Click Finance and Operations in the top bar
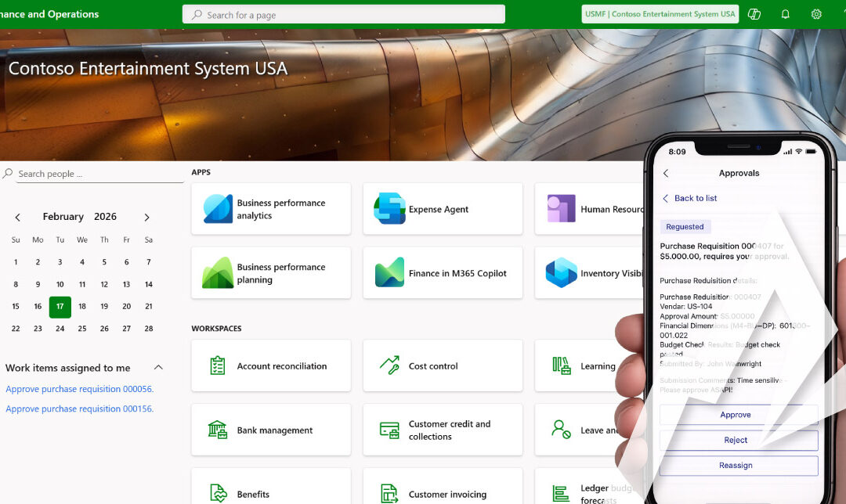Viewport: 846px width, 504px height. 49,13
